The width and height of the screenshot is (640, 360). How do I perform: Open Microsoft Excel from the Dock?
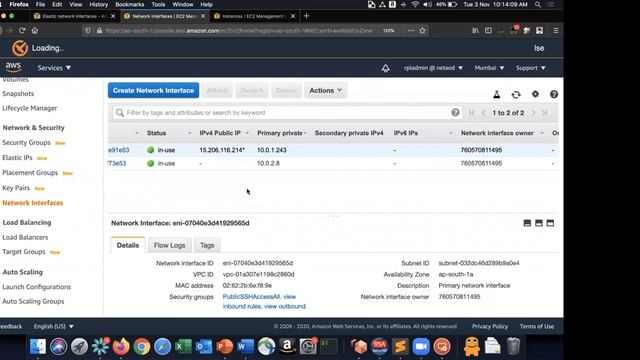click(183, 347)
